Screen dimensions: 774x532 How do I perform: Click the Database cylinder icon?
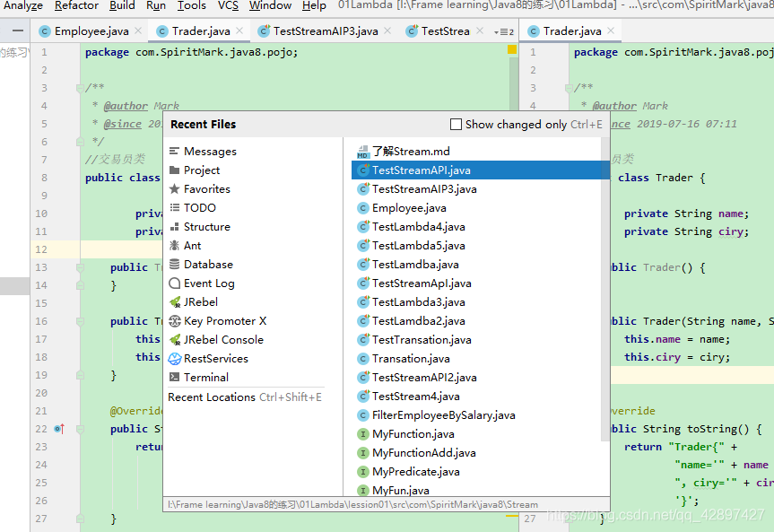[174, 265]
